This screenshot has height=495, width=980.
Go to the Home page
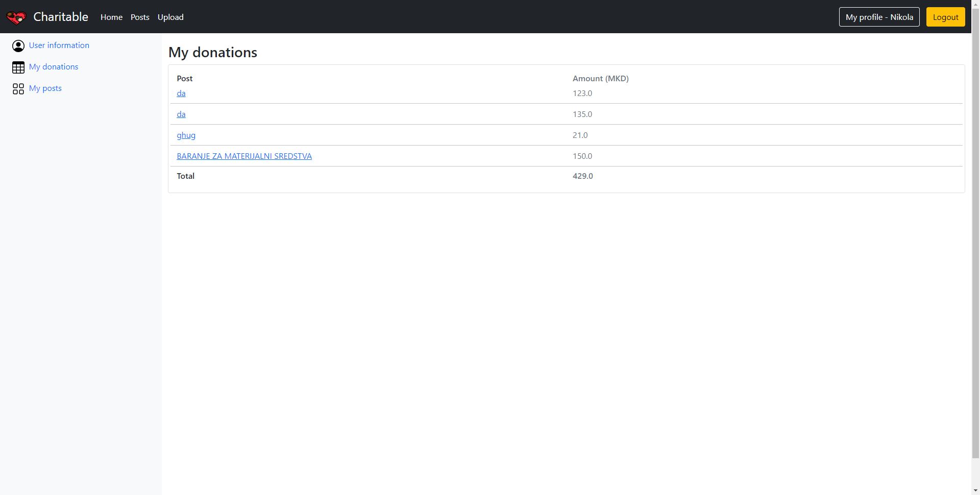(111, 17)
